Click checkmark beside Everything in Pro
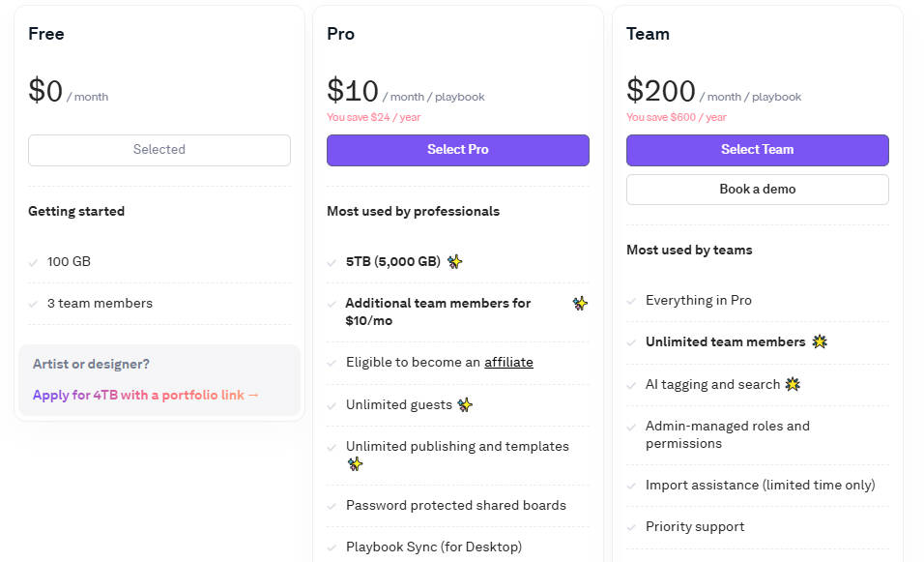 632,301
